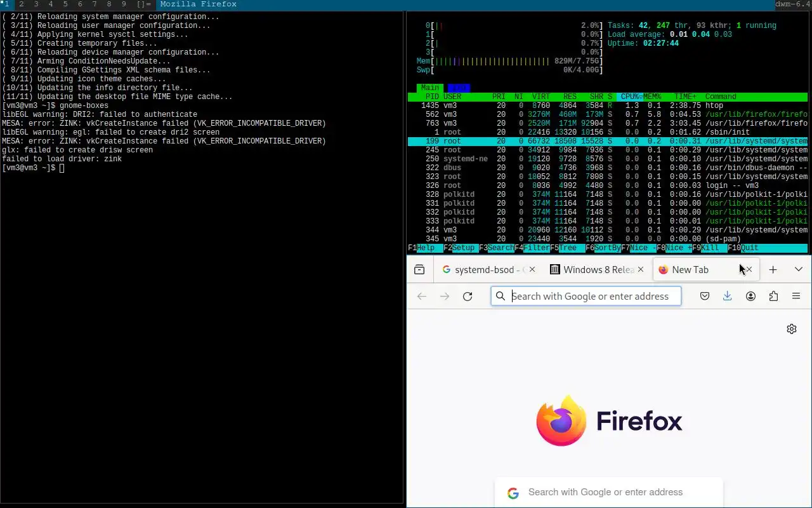The image size is (812, 508).
Task: Switch to dwm tag 5
Action: click(x=65, y=4)
